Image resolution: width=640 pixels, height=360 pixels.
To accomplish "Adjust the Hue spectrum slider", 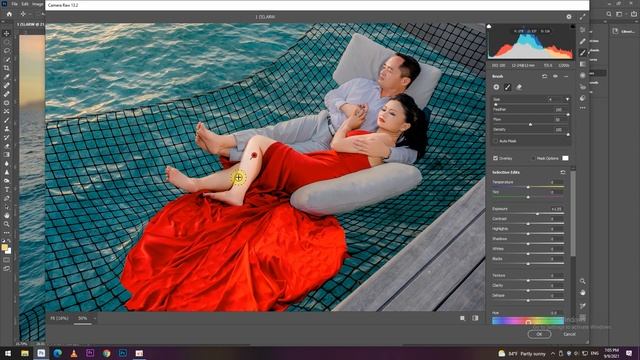I will pyautogui.click(x=528, y=321).
